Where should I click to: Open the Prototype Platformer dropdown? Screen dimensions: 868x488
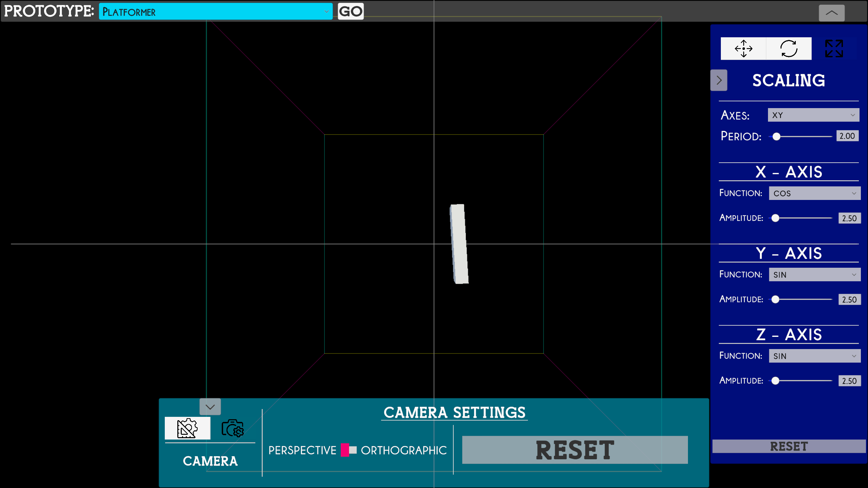click(x=216, y=12)
